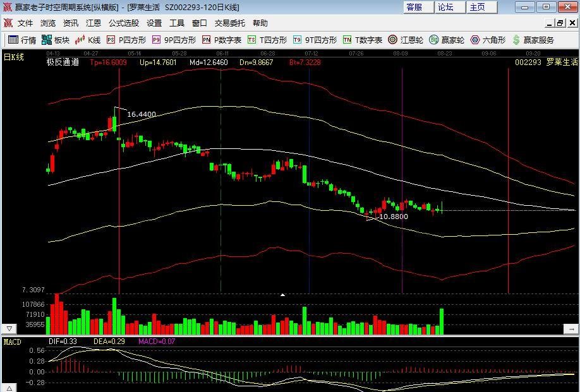580x392 pixels.
Task: Click the Tp=16.6009 indicator value
Action: tap(109, 62)
